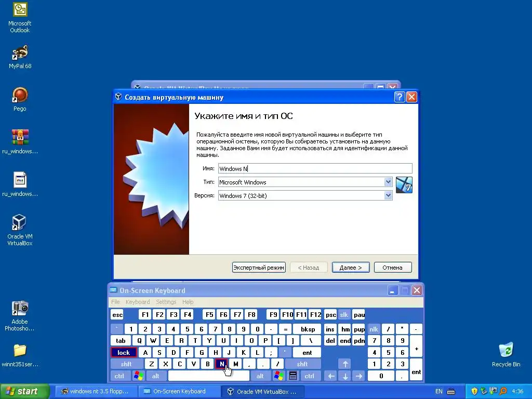
Task: Click the numpad plus key
Action: click(416, 347)
